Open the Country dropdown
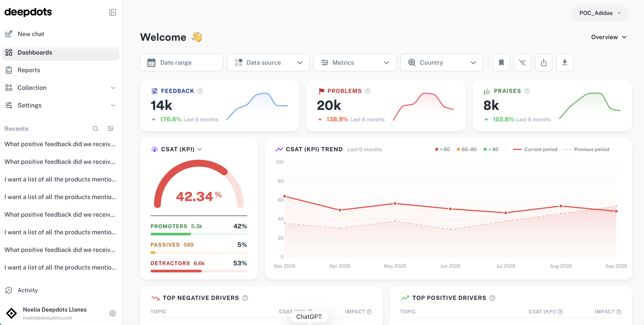This screenshot has height=325, width=644. point(442,62)
